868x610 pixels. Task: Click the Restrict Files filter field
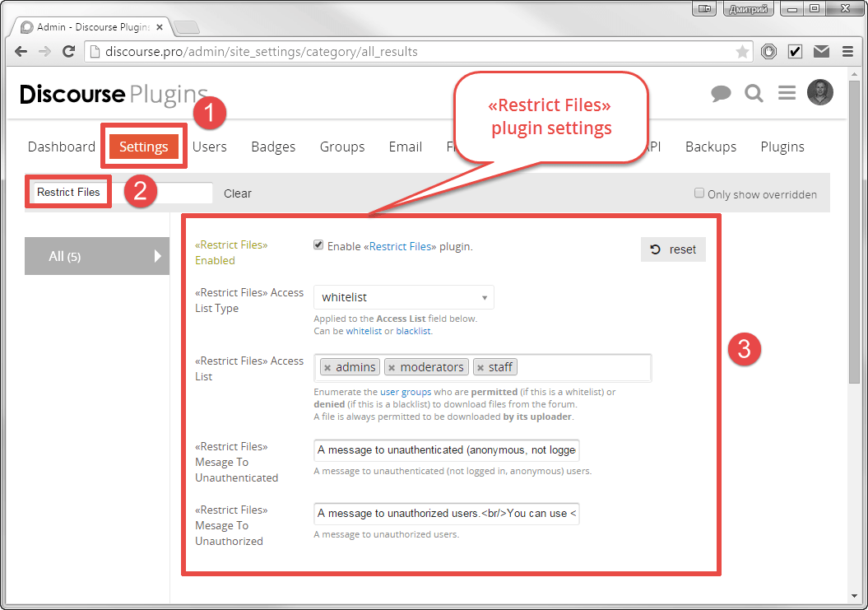coord(123,193)
